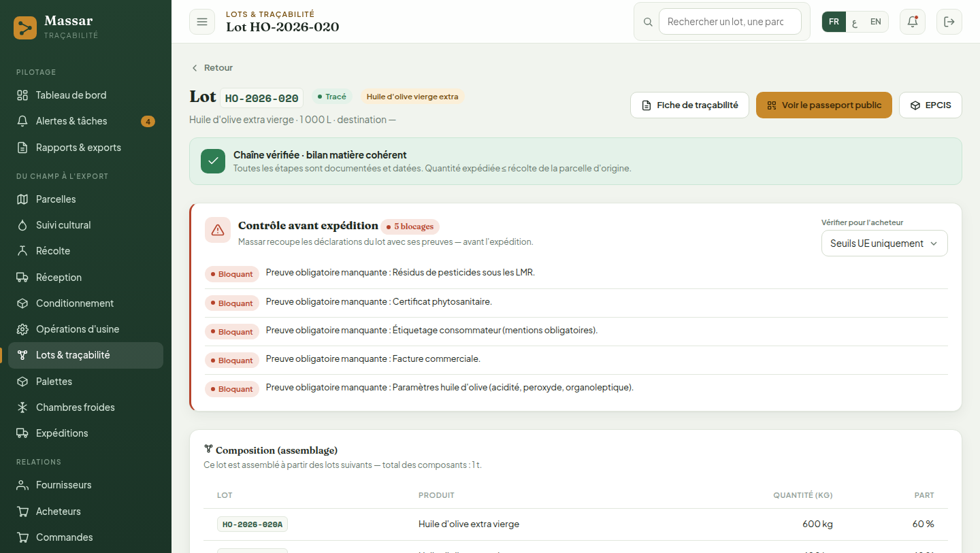Open Fournisseurs under Relations
Screen dimensions: 980x553
click(x=86, y=485)
